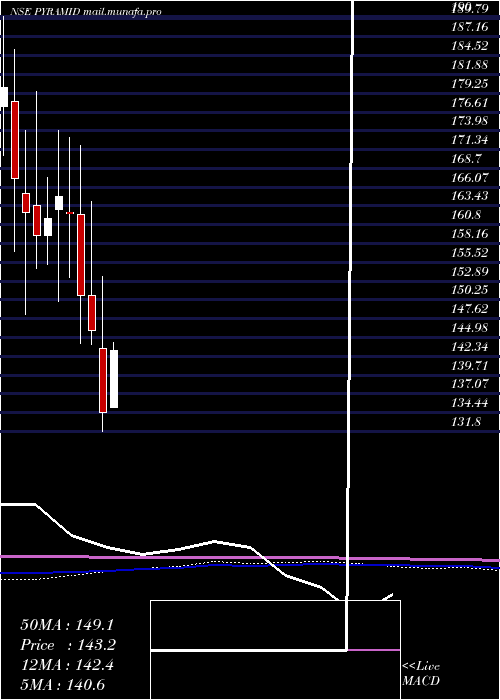This screenshot has height=700, width=500.
Task: Click the 166.07 axis value
Action: tap(470, 178)
